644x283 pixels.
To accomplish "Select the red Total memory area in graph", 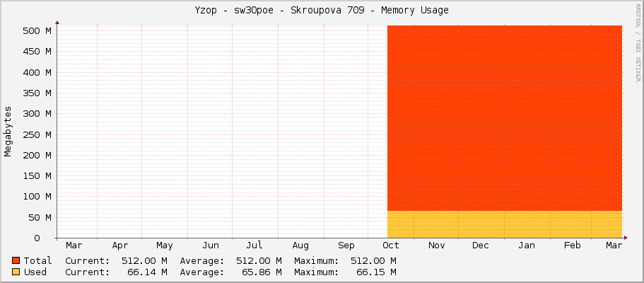I will coord(505,118).
